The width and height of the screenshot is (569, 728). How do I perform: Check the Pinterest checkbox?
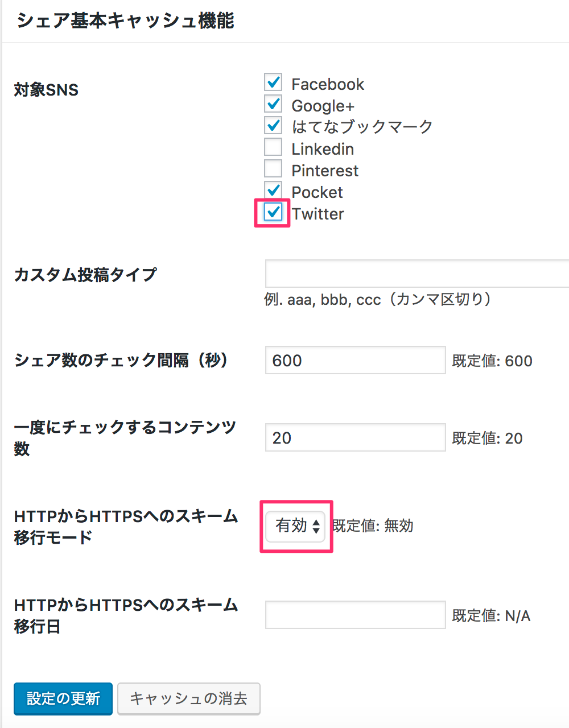coord(273,168)
